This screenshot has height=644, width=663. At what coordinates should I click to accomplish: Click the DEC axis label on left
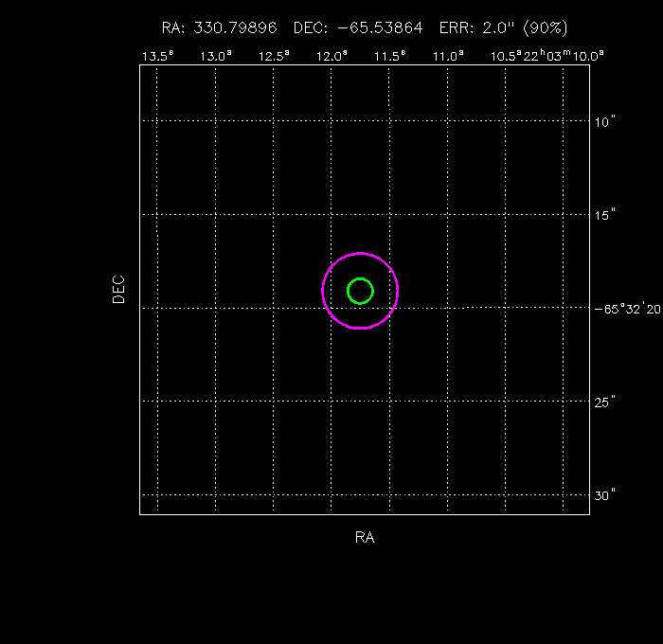point(118,289)
